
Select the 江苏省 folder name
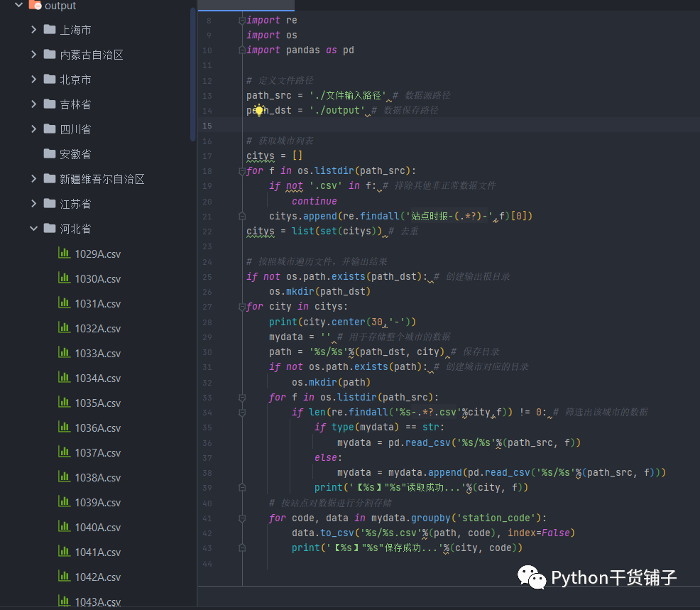click(75, 204)
